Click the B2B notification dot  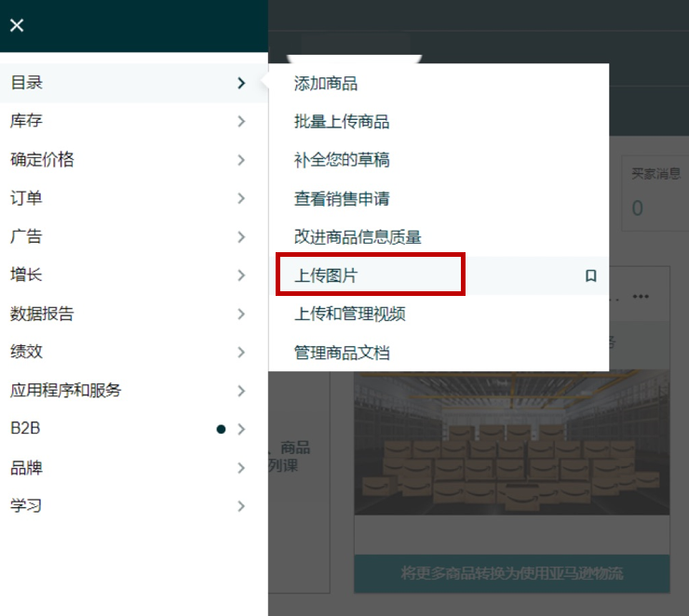pos(221,429)
